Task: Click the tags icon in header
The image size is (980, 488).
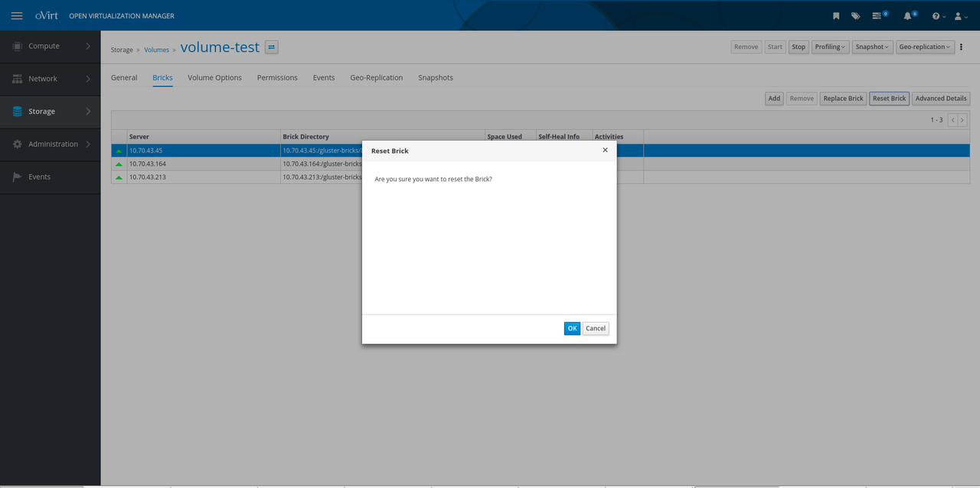Action: (856, 15)
